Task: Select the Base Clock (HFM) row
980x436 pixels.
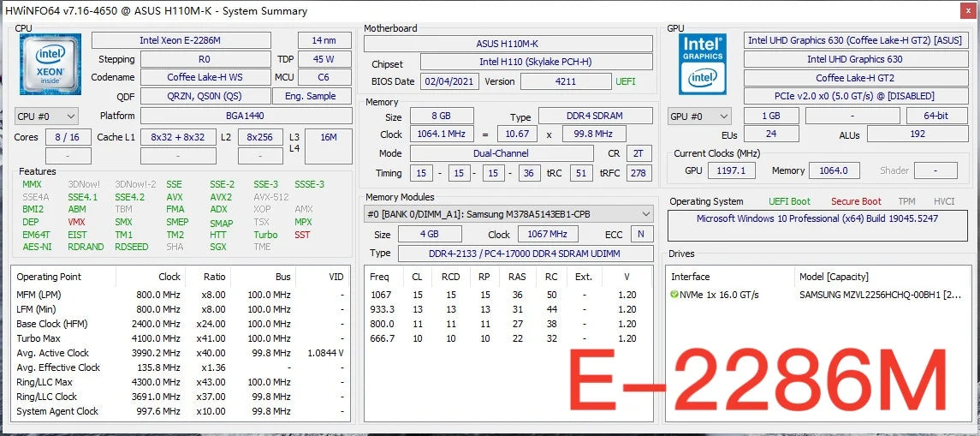Action: pyautogui.click(x=181, y=324)
